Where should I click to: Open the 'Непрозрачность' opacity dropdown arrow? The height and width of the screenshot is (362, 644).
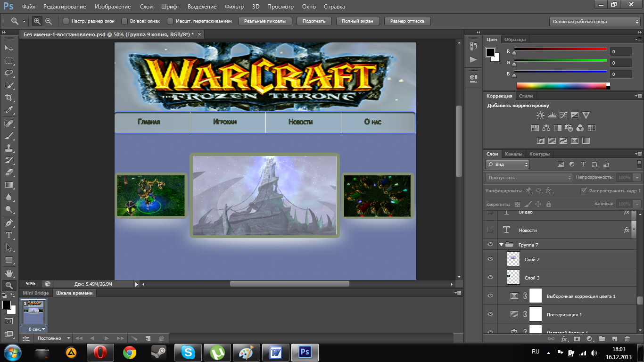pos(637,178)
